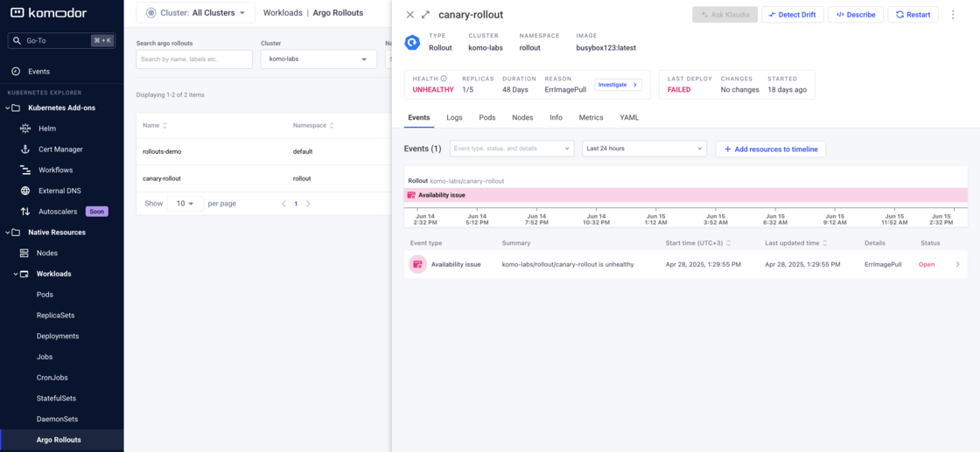Collapse the Workloads tree section
The image size is (980, 452).
tap(16, 274)
